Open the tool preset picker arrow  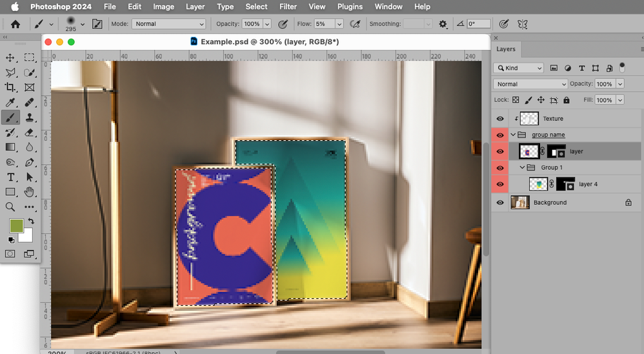52,25
